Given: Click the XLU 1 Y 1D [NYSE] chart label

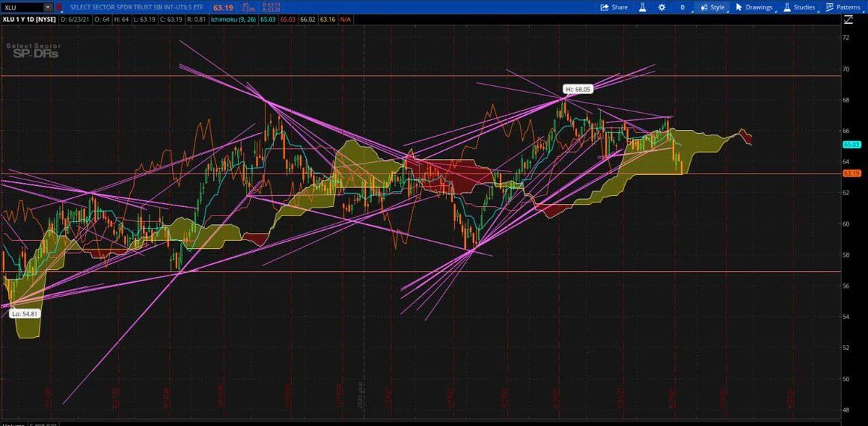Looking at the screenshot, I should coord(29,18).
